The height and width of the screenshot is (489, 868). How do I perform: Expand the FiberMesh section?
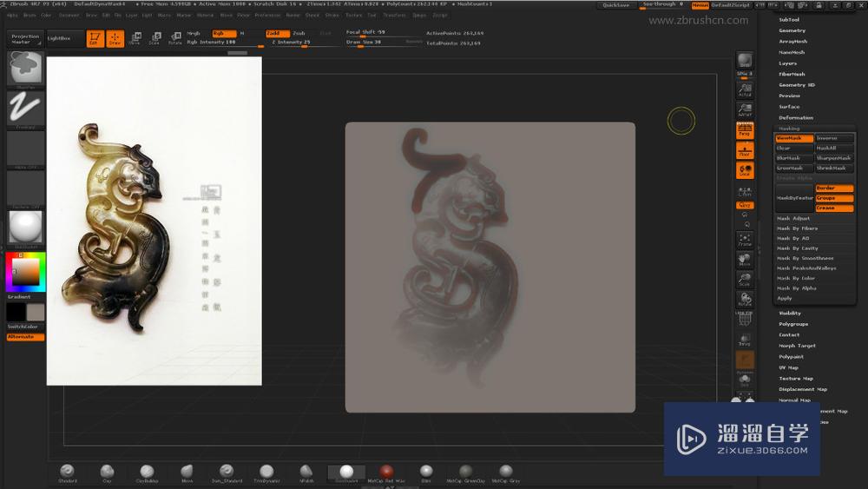click(x=792, y=74)
